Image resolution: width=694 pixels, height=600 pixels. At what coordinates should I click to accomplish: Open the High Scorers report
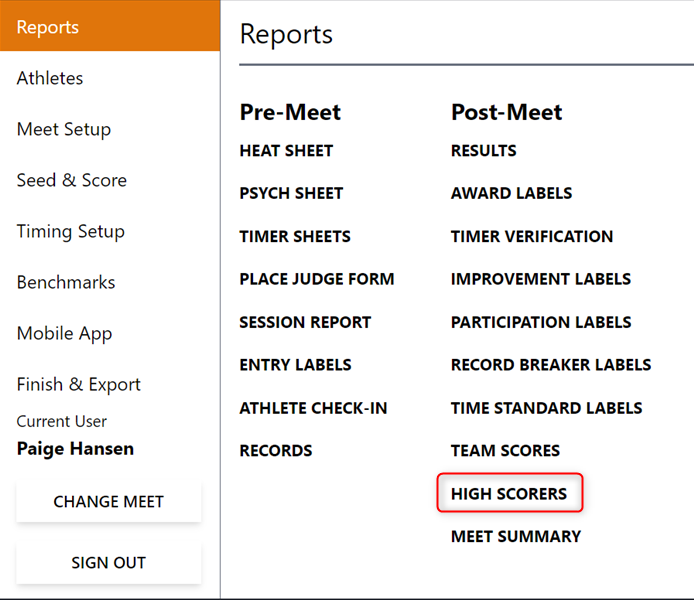(x=509, y=493)
